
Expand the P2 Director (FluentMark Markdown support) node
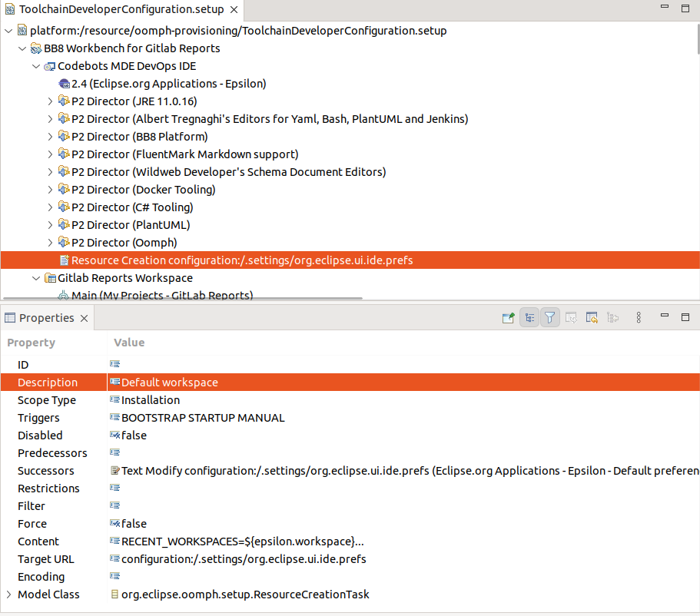pos(51,154)
